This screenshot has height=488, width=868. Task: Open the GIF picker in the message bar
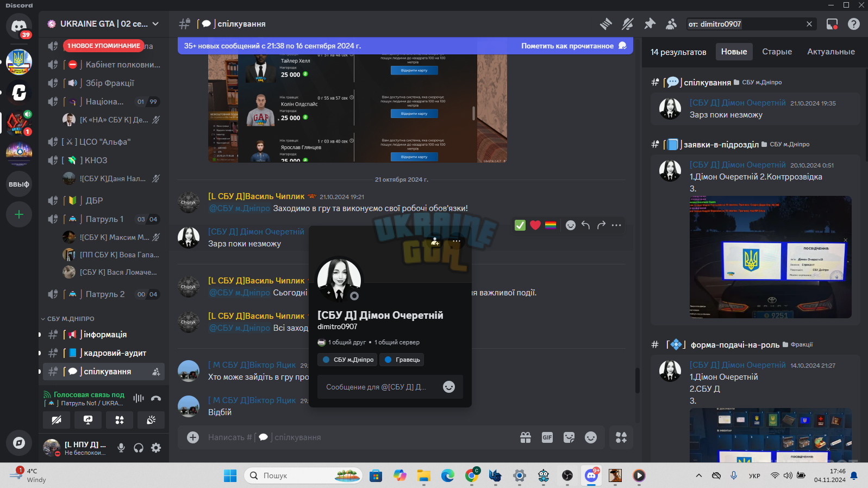pos(547,437)
